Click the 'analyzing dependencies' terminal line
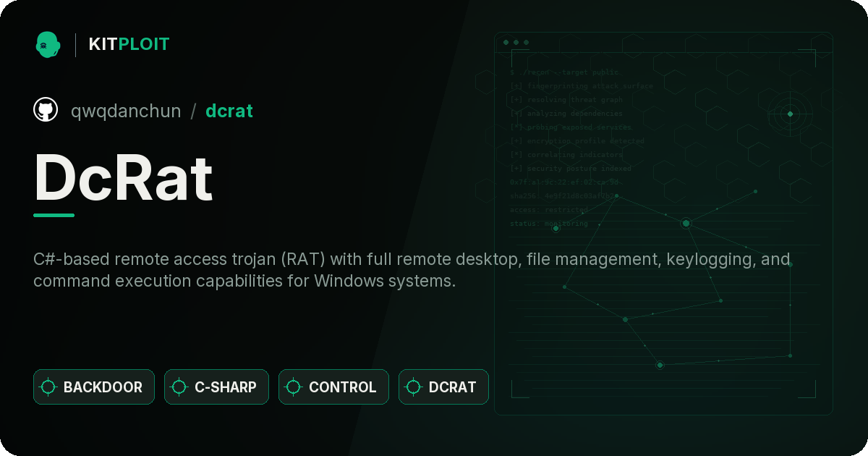The width and height of the screenshot is (868, 456). [566, 114]
